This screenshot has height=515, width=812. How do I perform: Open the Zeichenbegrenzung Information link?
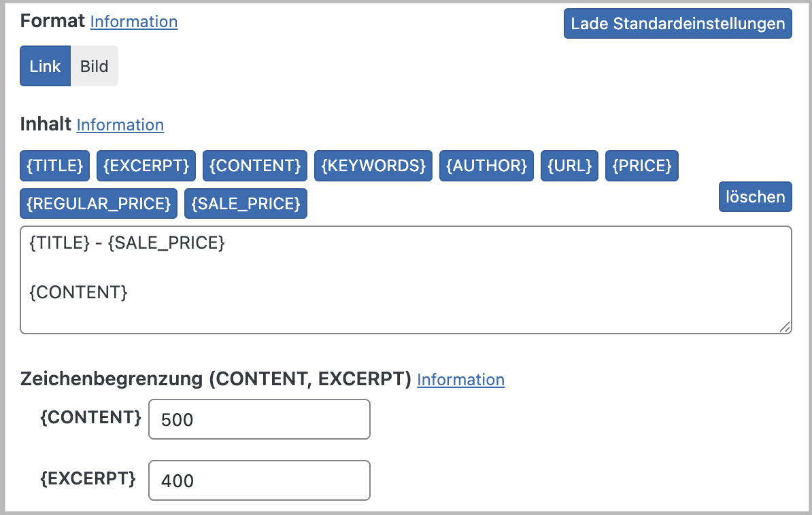460,379
